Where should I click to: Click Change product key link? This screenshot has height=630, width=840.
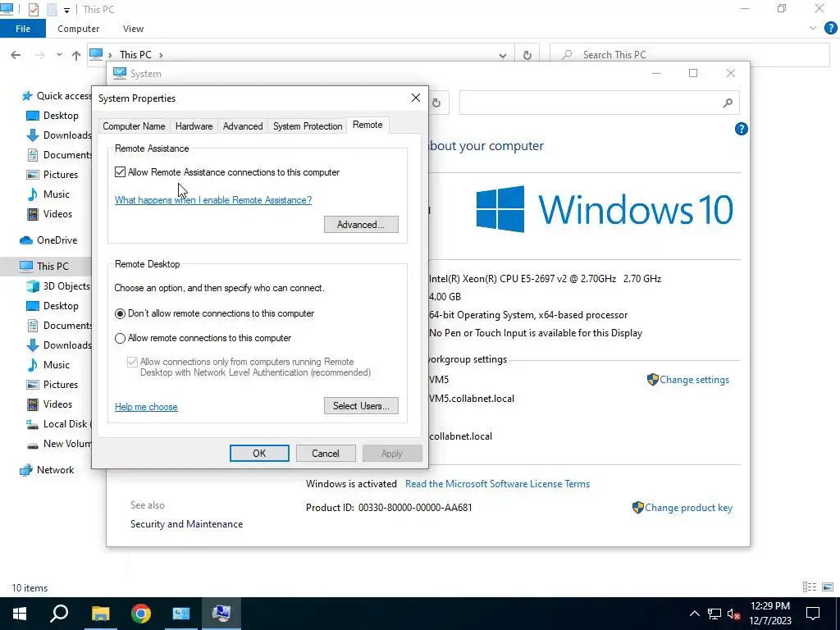[x=688, y=508]
